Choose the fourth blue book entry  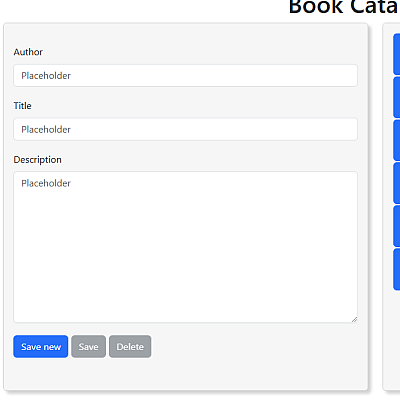click(x=397, y=183)
